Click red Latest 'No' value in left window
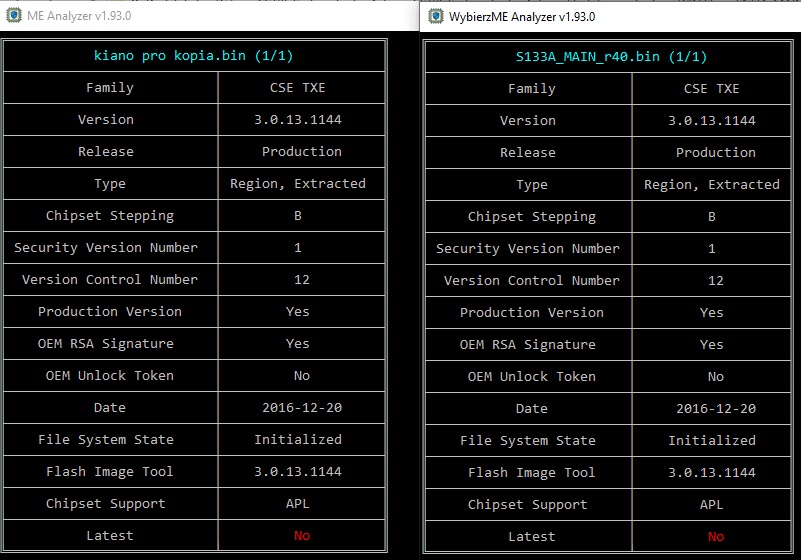 (302, 536)
